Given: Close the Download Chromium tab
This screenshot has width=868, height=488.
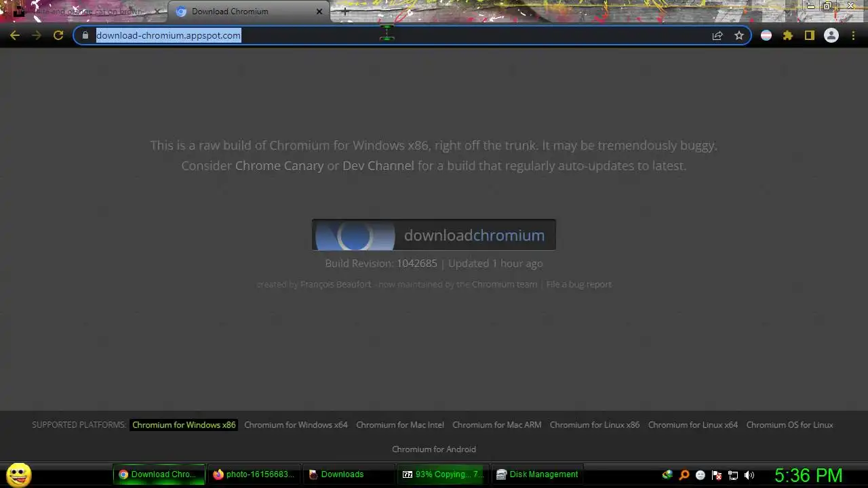Looking at the screenshot, I should coord(319,12).
